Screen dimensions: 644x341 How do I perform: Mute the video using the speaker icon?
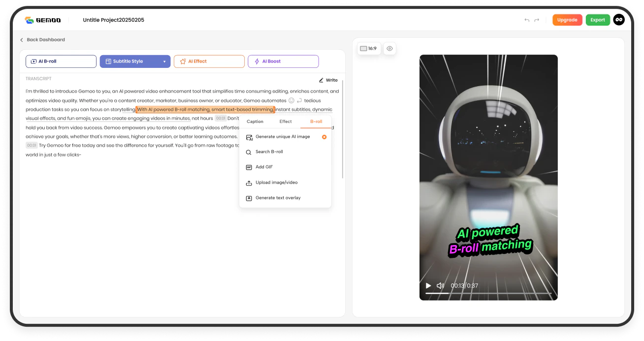(440, 285)
